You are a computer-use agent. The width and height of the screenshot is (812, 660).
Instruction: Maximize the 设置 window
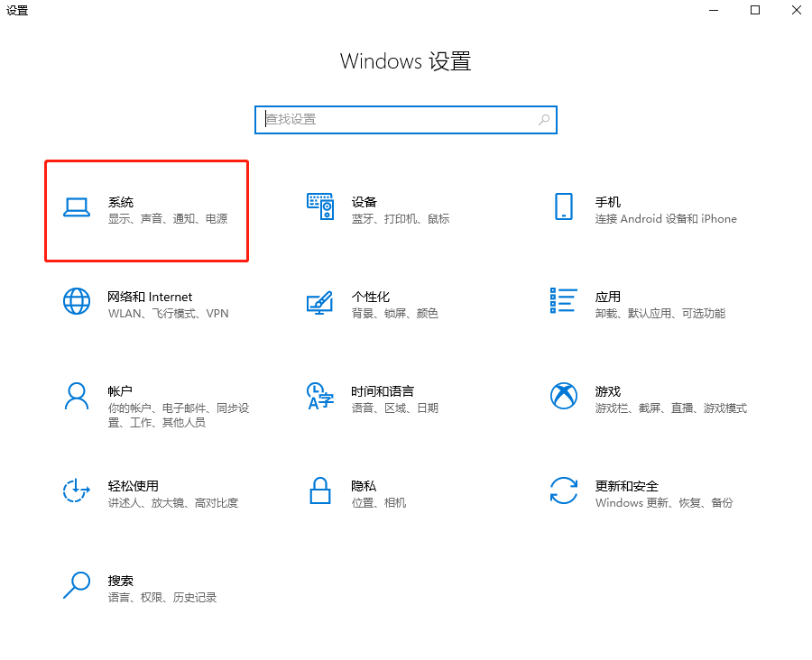pyautogui.click(x=755, y=11)
